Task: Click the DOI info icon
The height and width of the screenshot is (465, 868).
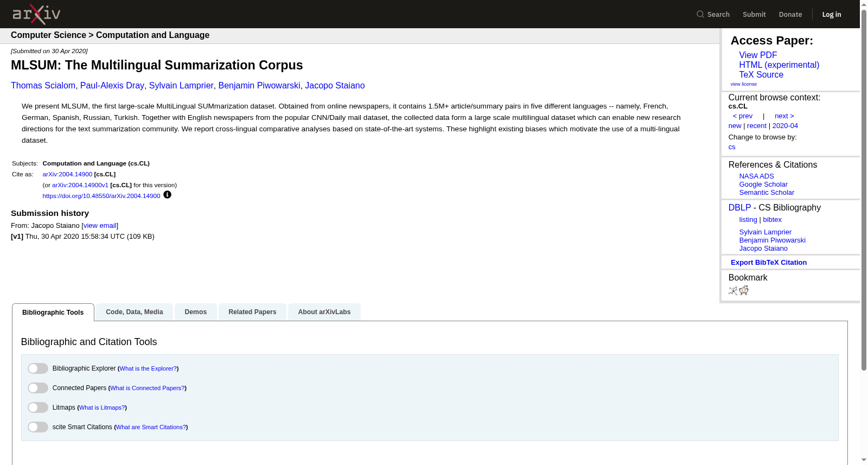Action: pos(167,195)
